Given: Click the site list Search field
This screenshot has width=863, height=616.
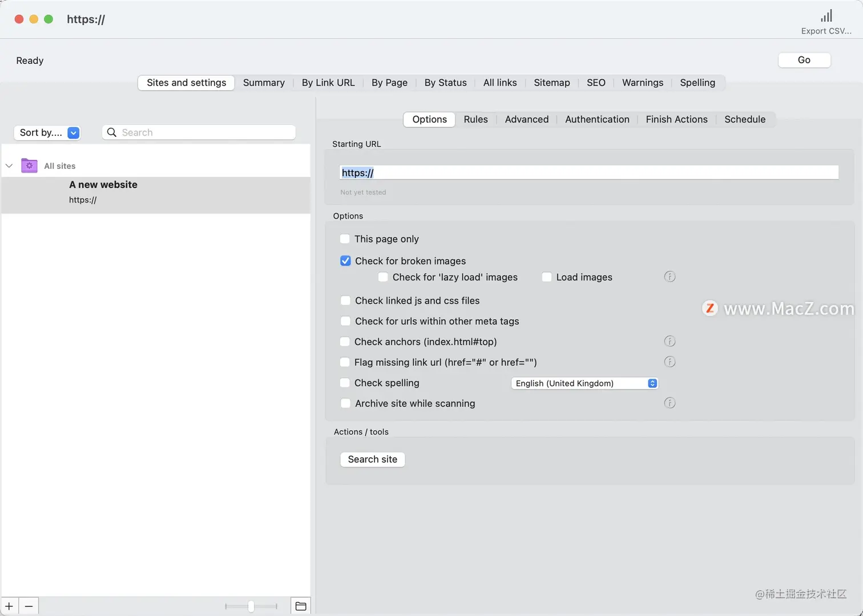Looking at the screenshot, I should [199, 132].
